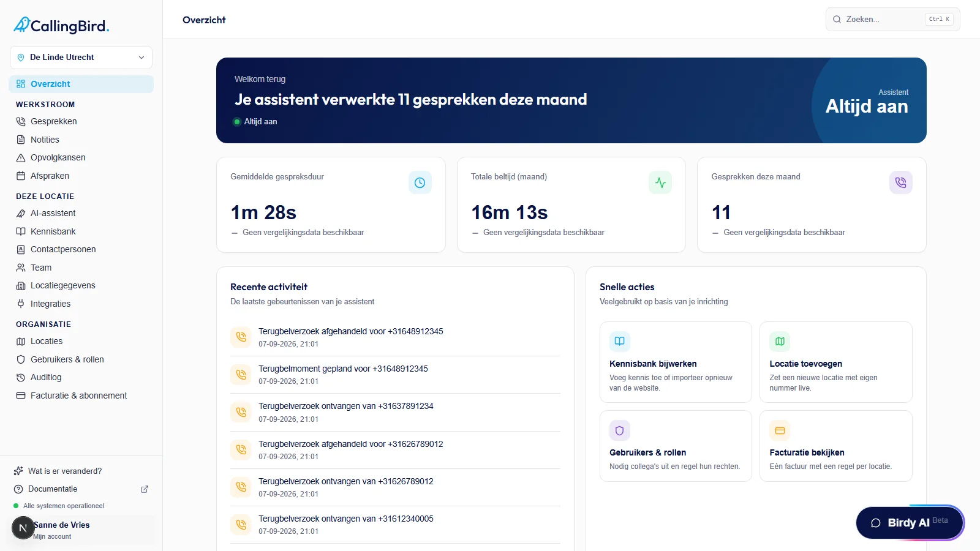Click phone icon beside Terugbelmoment gepland entry
980x551 pixels.
(241, 375)
